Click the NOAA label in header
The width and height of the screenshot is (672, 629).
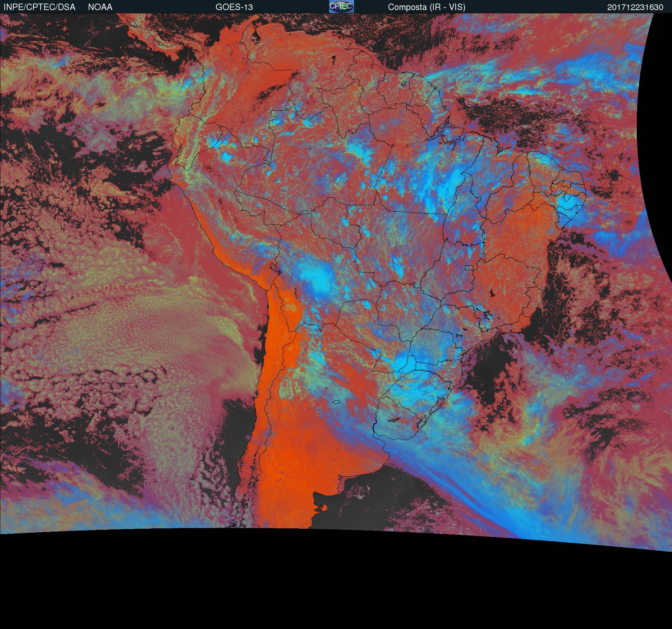[100, 7]
